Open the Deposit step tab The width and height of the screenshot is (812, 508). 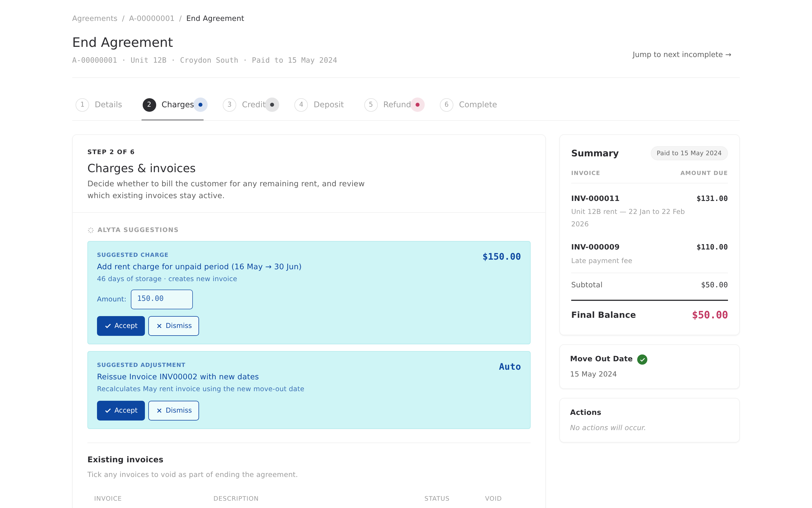pyautogui.click(x=319, y=105)
